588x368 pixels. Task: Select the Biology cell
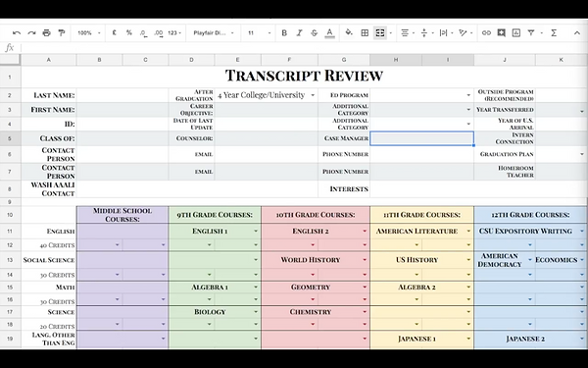215,312
